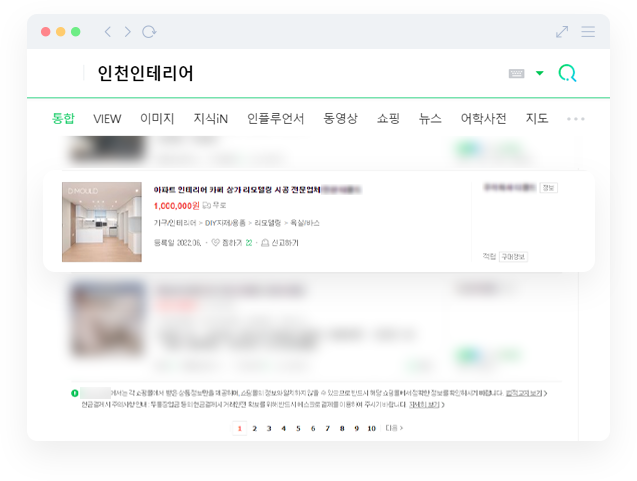The width and height of the screenshot is (637, 481).
Task: Expand the green search history dropdown arrow
Action: point(540,73)
